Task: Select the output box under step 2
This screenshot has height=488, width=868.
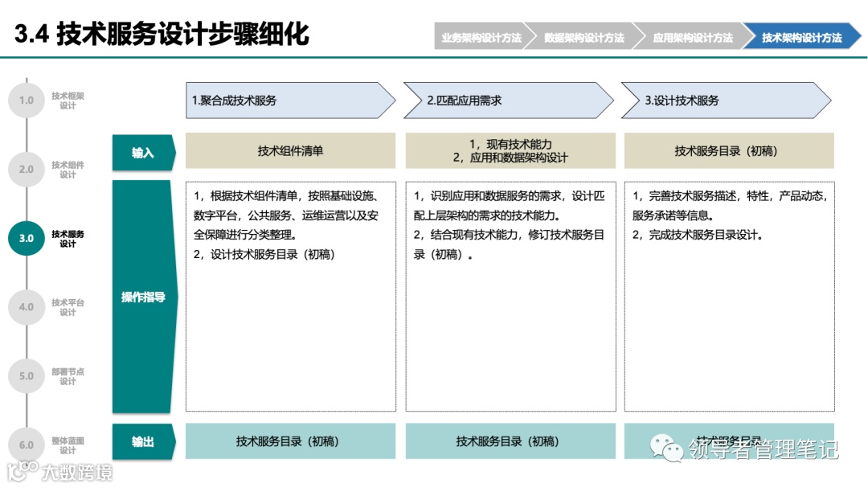Action: coord(510,441)
